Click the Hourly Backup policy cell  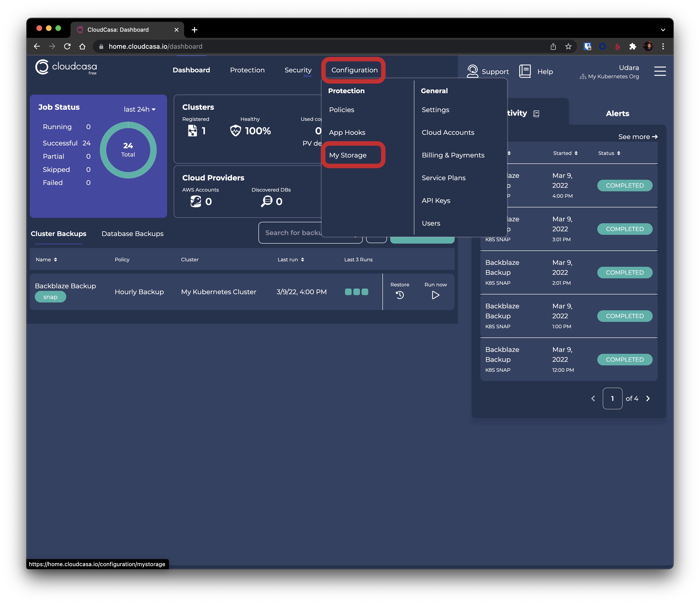(139, 292)
